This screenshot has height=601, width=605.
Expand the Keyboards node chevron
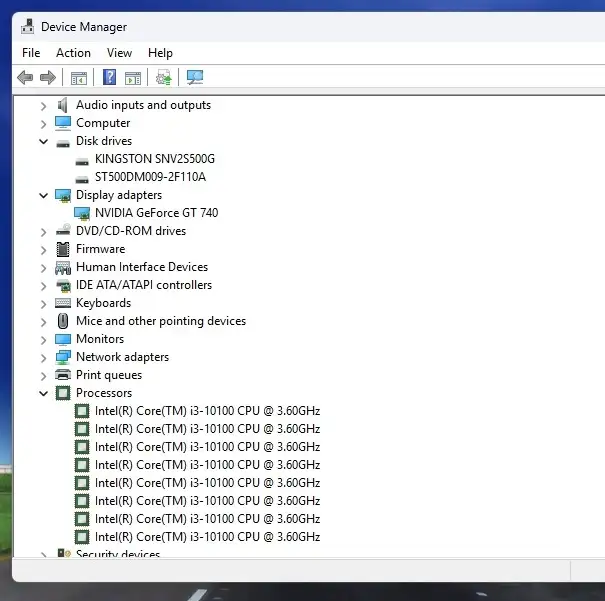click(x=44, y=304)
